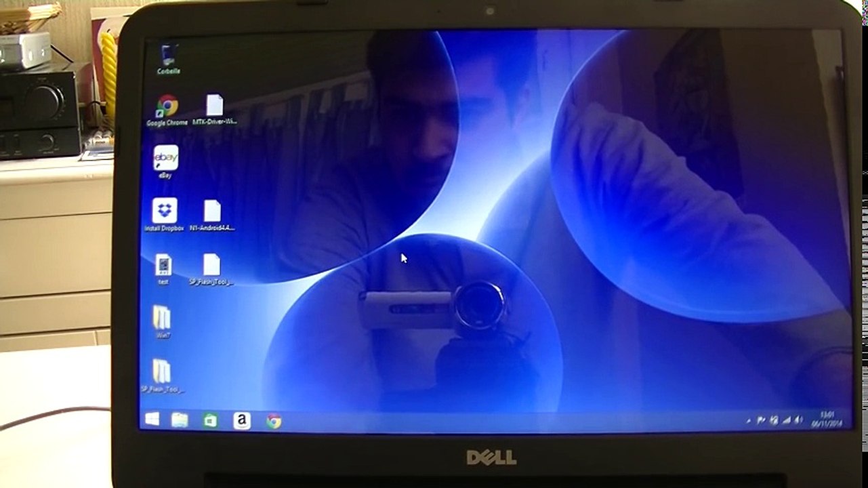Open the Amazon app in taskbar
Image resolution: width=868 pixels, height=488 pixels.
[x=241, y=421]
